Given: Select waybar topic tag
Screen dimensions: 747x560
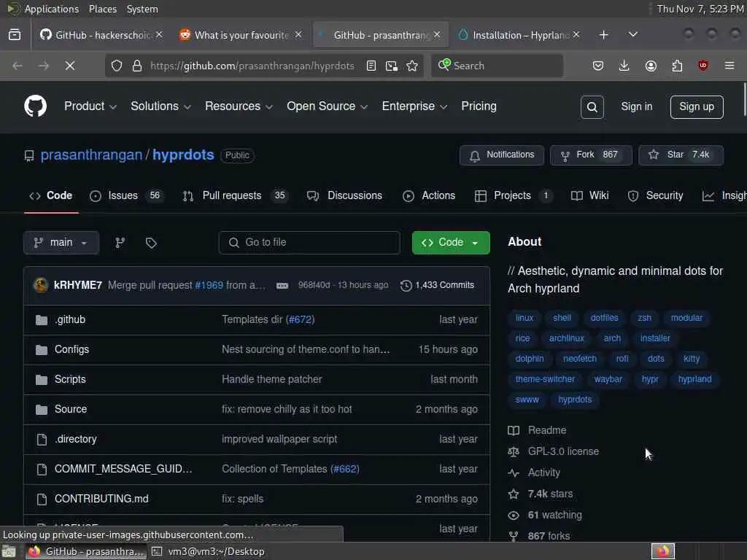Looking at the screenshot, I should 608,379.
